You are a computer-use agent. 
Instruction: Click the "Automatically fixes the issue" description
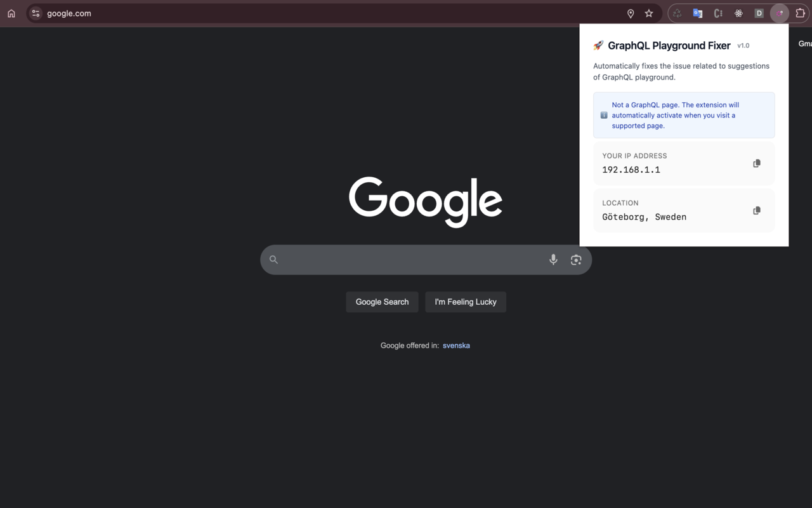[x=681, y=72]
